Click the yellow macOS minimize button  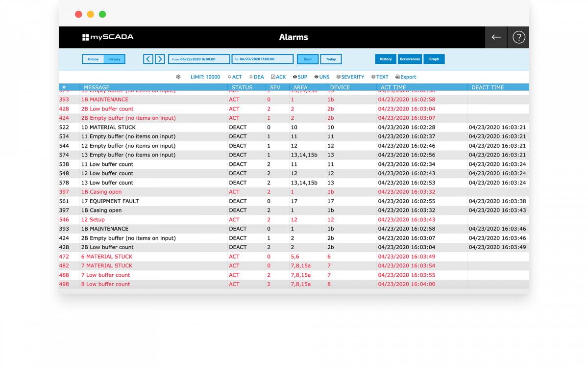[x=90, y=14]
